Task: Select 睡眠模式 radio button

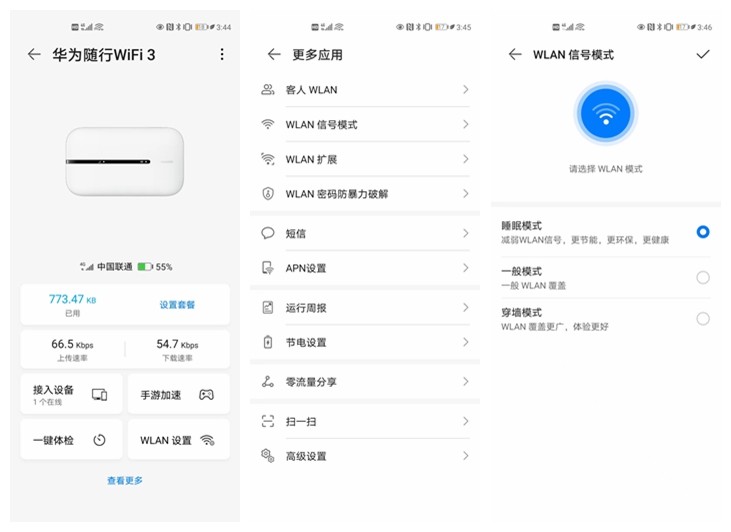Action: (703, 232)
